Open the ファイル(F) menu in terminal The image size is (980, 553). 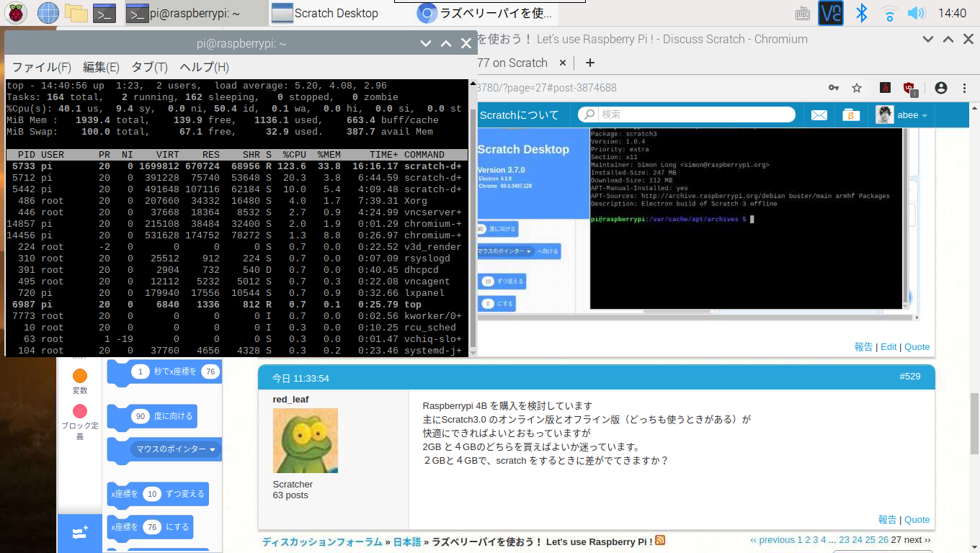[41, 67]
